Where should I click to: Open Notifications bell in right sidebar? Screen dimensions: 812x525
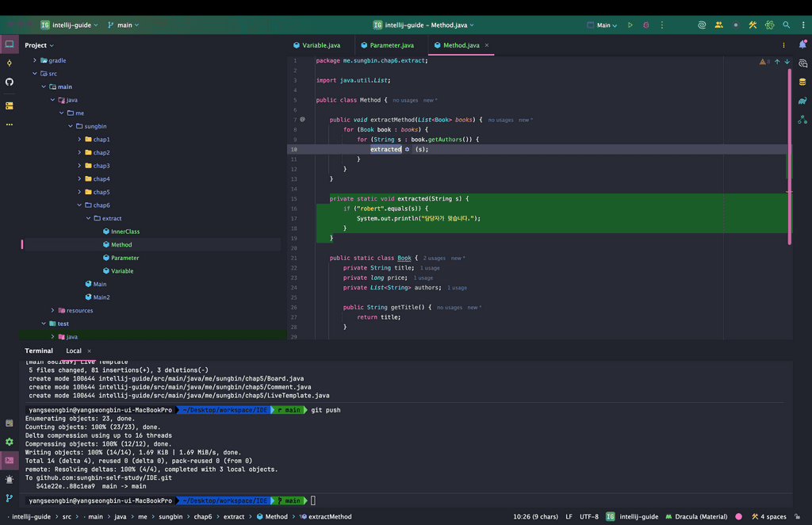coord(802,45)
